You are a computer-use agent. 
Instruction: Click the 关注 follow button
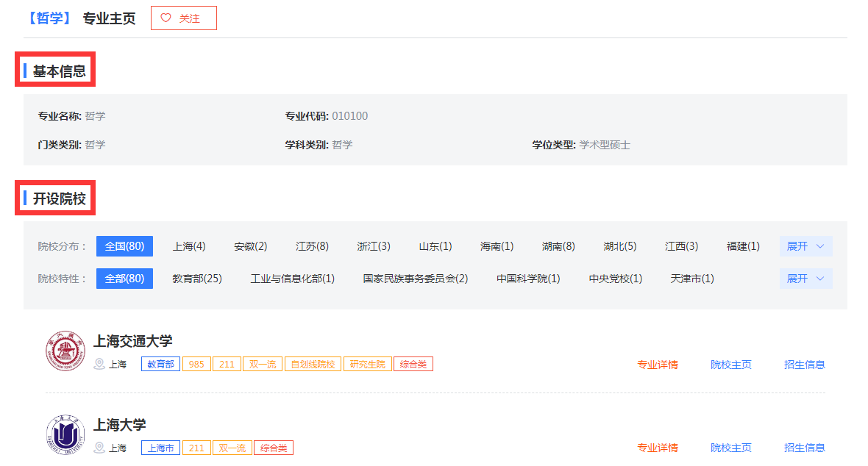click(x=184, y=18)
